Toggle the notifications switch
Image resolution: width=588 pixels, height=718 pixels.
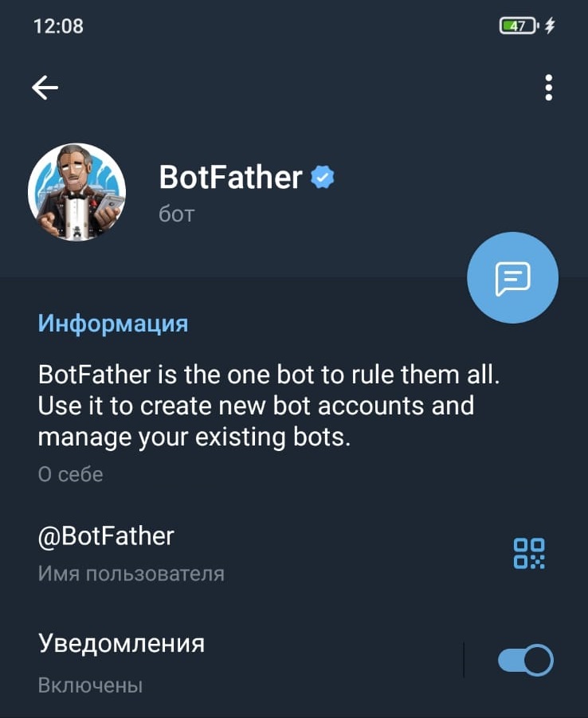pyautogui.click(x=525, y=660)
